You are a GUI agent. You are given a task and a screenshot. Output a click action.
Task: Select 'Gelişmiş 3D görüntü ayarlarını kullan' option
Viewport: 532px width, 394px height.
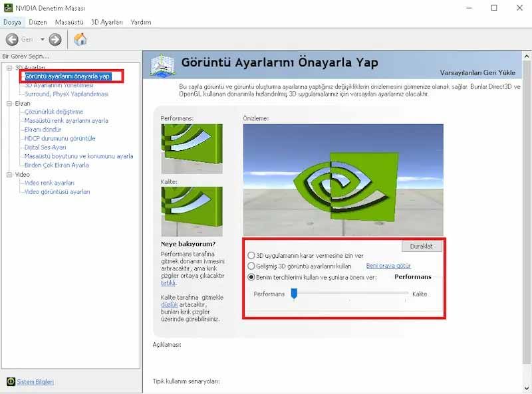(251, 266)
